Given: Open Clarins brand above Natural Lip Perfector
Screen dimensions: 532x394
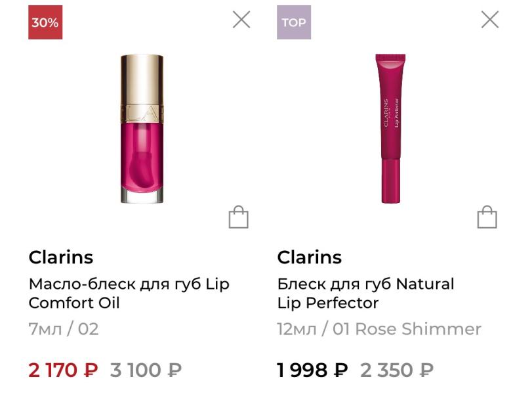Looking at the screenshot, I should pyautogui.click(x=310, y=257).
